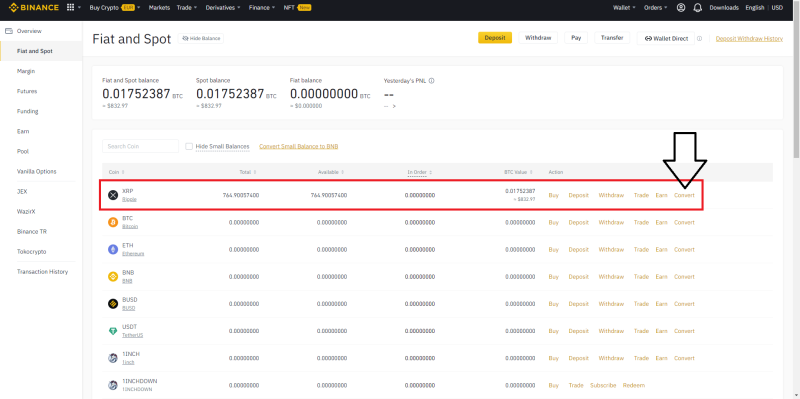Image resolution: width=800 pixels, height=399 pixels.
Task: Click Withdraw in the BNB row
Action: click(611, 277)
